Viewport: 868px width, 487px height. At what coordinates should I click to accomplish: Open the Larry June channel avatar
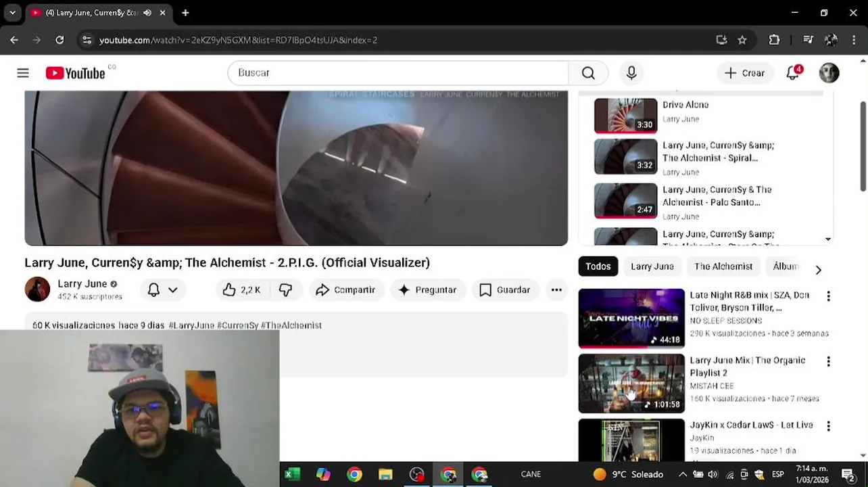pyautogui.click(x=37, y=289)
